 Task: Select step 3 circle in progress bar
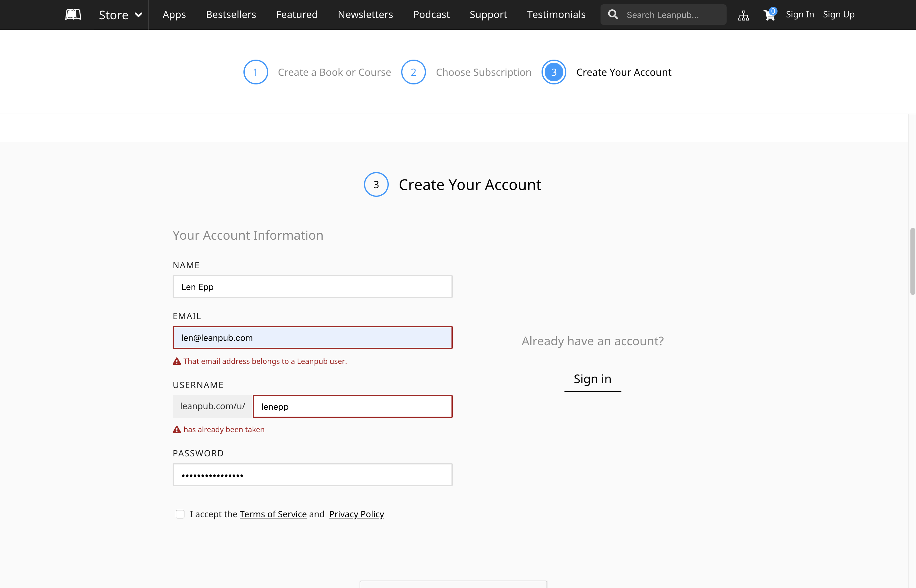pos(554,72)
